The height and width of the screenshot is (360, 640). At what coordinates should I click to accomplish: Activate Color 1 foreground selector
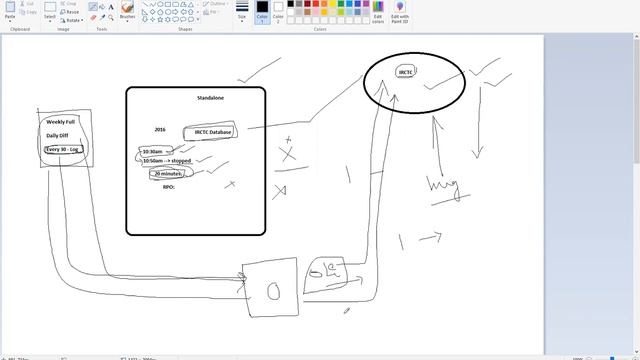262,12
